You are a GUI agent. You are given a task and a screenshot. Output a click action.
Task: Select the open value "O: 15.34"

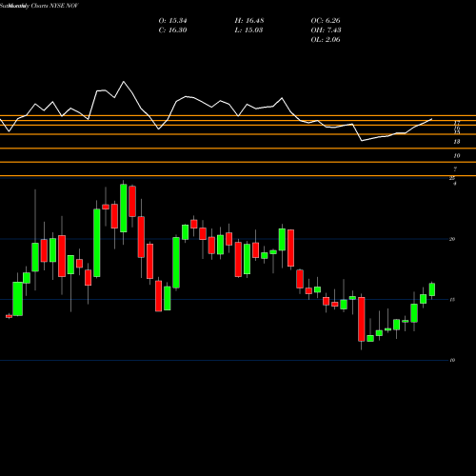coord(172,21)
